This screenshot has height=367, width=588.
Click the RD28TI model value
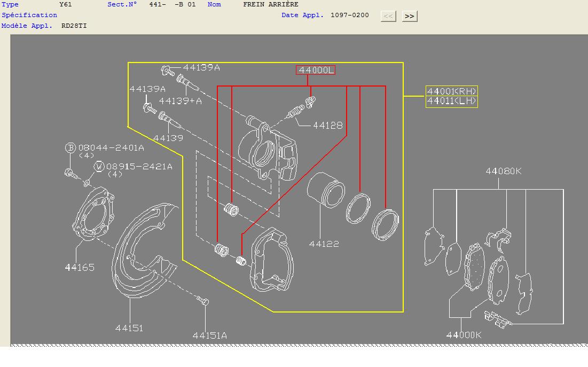tap(74, 26)
